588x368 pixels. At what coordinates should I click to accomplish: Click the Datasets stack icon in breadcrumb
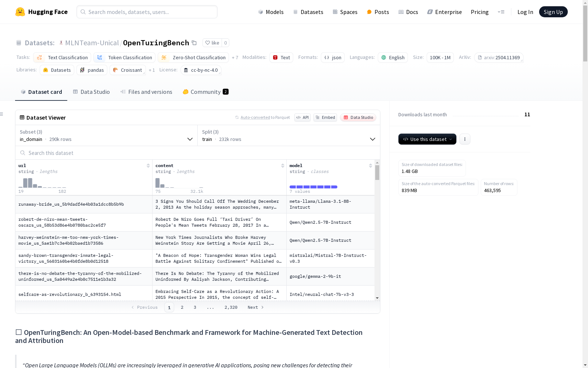(19, 43)
